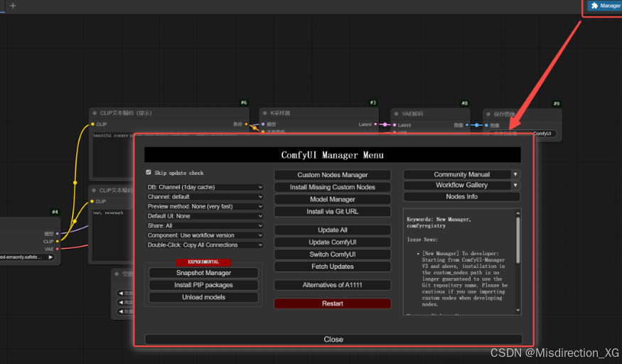Click the news panel scroll-up arrow
The width and height of the screenshot is (622, 364).
click(x=518, y=213)
